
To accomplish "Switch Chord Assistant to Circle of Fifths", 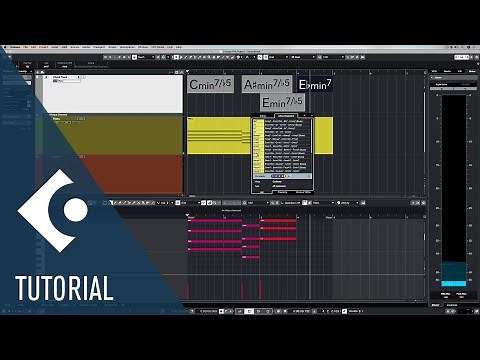I will coord(303,192).
